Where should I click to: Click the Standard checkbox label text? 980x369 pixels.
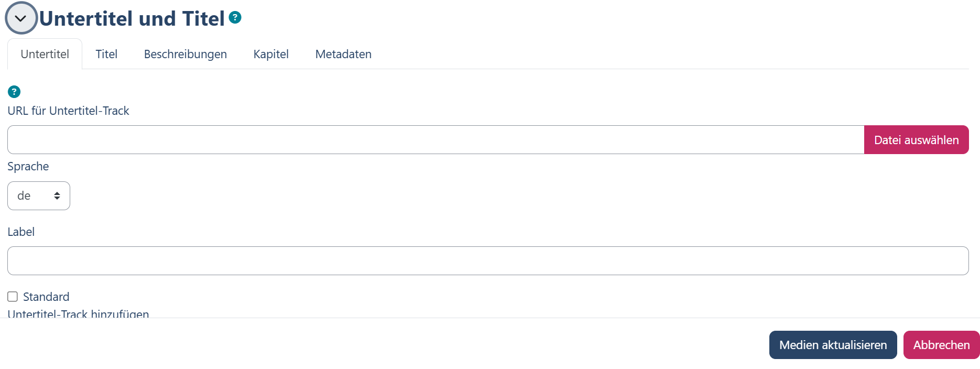point(46,297)
